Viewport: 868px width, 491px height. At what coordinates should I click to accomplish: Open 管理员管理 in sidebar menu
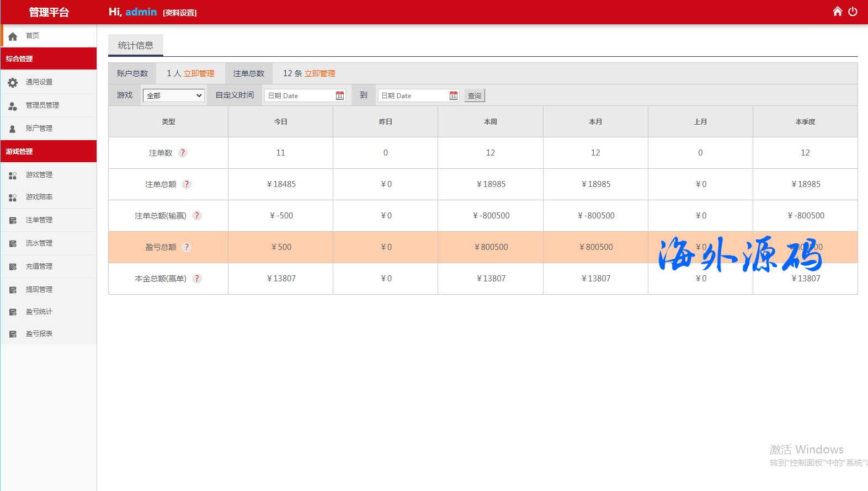[42, 105]
